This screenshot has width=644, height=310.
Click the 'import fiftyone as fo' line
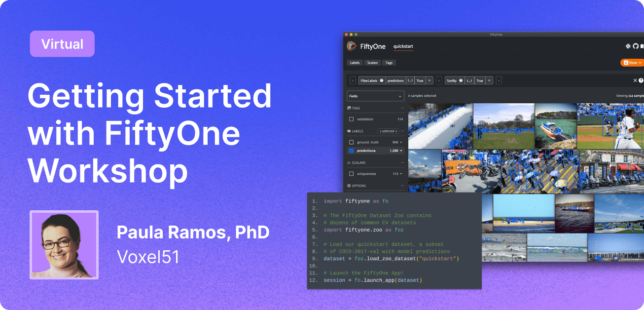click(x=356, y=201)
